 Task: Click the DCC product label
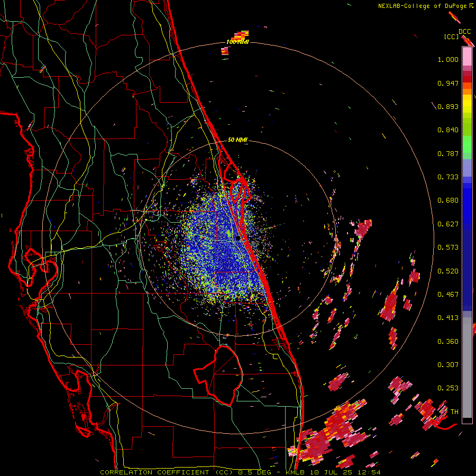click(x=464, y=32)
